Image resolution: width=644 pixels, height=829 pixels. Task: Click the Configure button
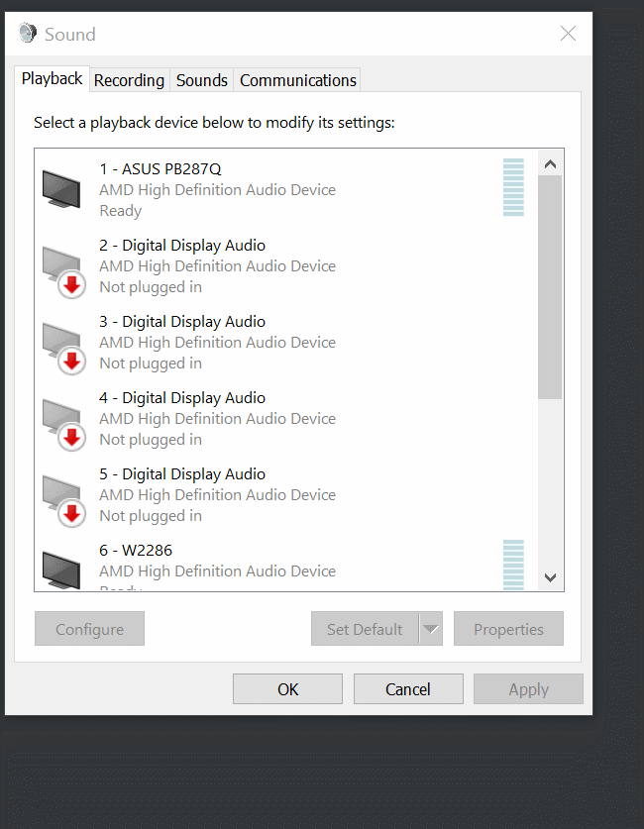click(x=89, y=628)
